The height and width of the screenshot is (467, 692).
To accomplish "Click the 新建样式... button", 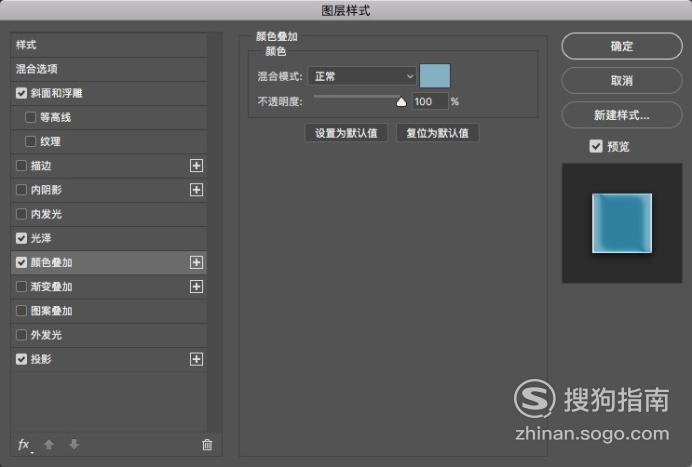I will [622, 115].
